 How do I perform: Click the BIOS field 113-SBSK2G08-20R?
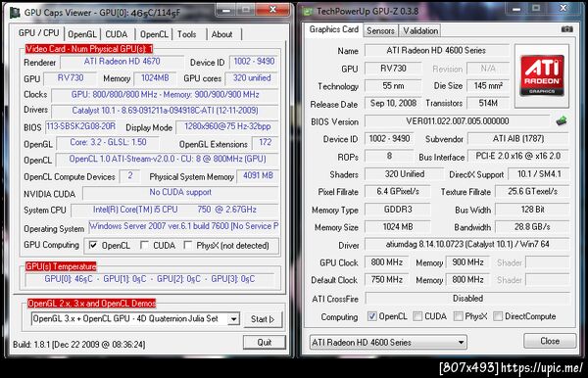[x=81, y=126]
